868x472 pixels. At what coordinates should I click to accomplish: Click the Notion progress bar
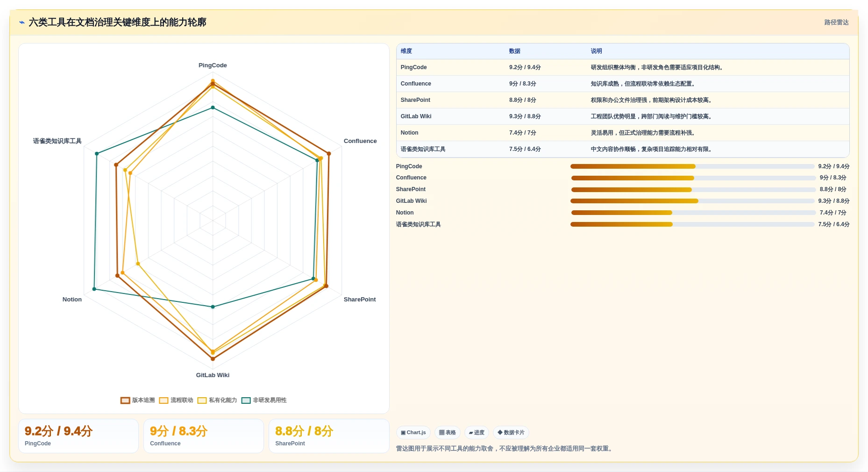click(x=693, y=213)
